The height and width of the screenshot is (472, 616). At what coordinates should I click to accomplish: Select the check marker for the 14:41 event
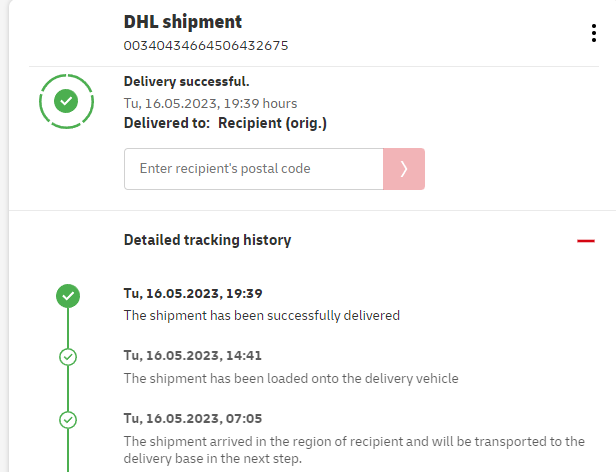point(68,356)
